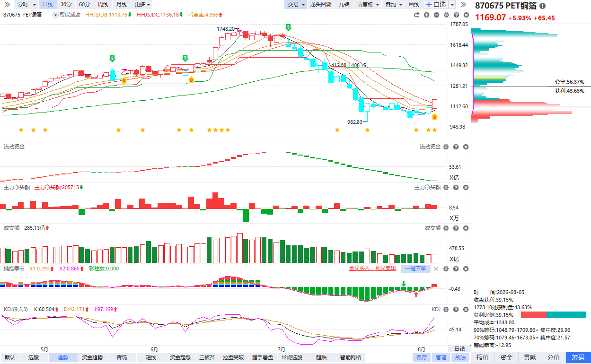591x364 pixels.
Task: Switch the chart to the 周线 period
Action: click(x=103, y=4)
